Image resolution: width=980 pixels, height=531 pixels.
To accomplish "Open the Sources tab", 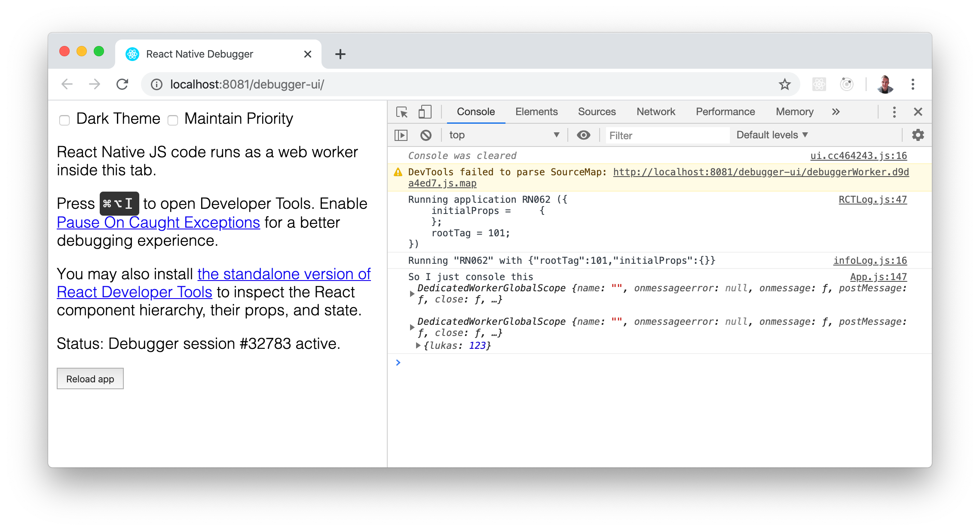I will (597, 112).
